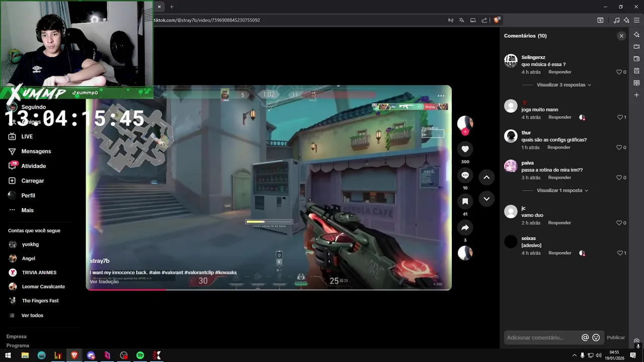
Task: Click Responder under Selingerxz's comment
Action: 559,72
